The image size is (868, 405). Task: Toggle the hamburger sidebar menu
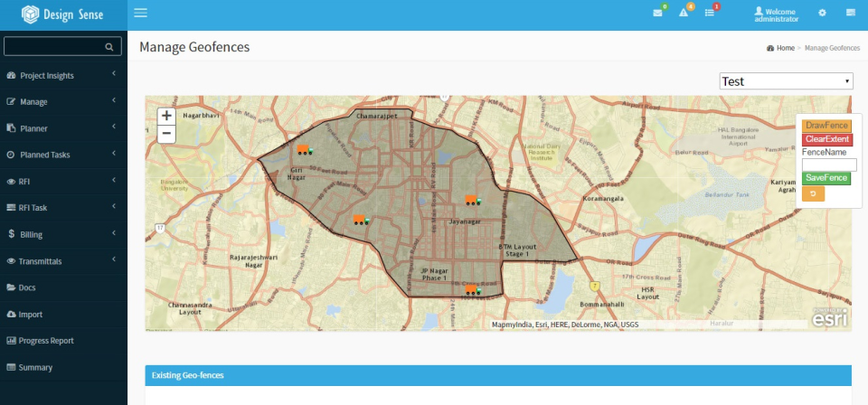pyautogui.click(x=141, y=13)
